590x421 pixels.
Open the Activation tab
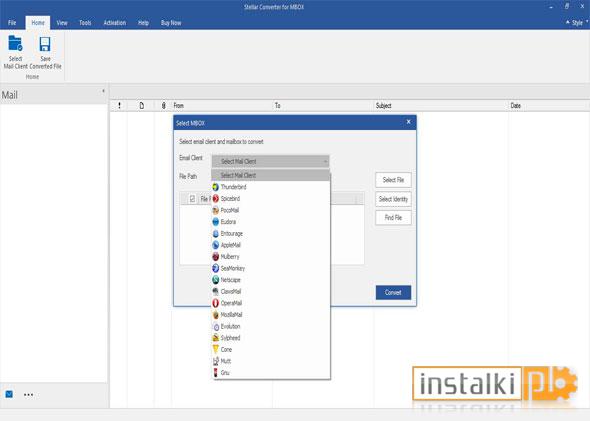115,23
